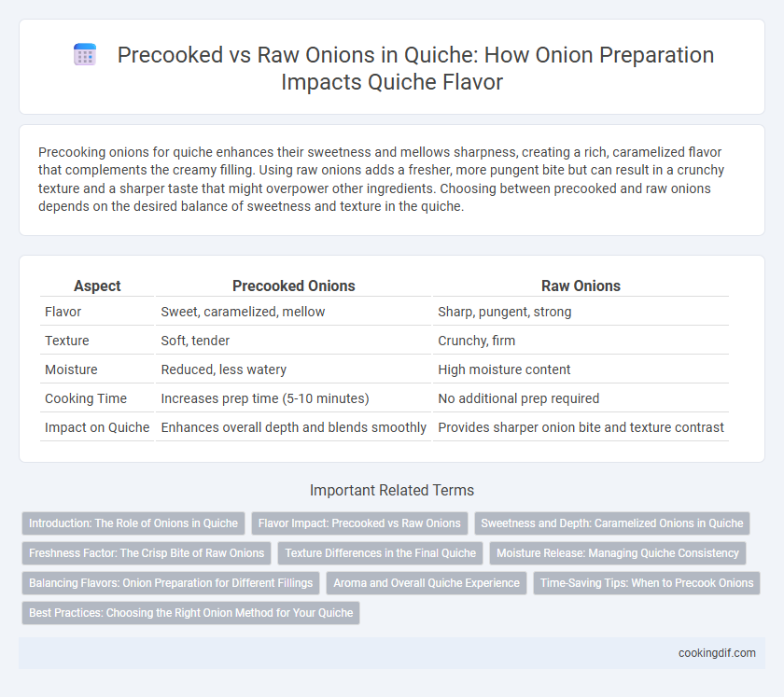Open 'Time-Saving Tips: When to Precook Onions'
The width and height of the screenshot is (784, 697).
(x=647, y=583)
